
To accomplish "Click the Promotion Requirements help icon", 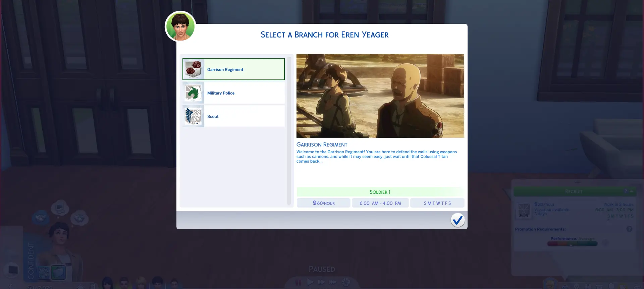I will [629, 229].
